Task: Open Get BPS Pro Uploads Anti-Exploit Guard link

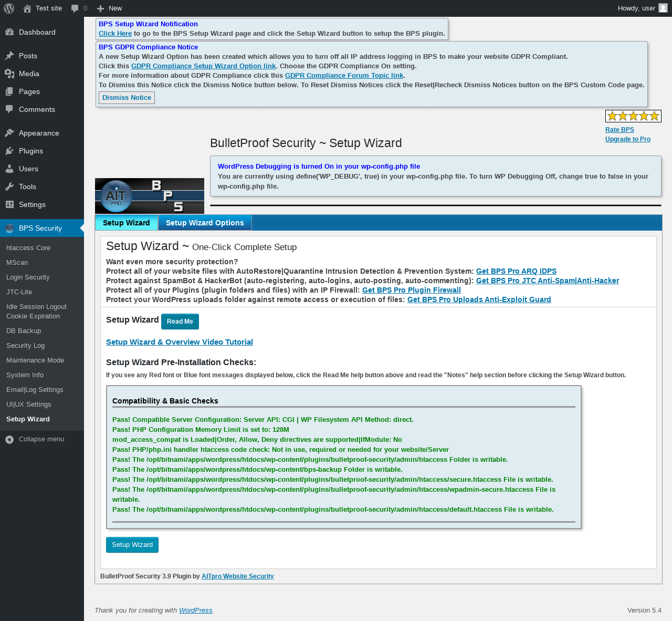Action: [x=479, y=300]
